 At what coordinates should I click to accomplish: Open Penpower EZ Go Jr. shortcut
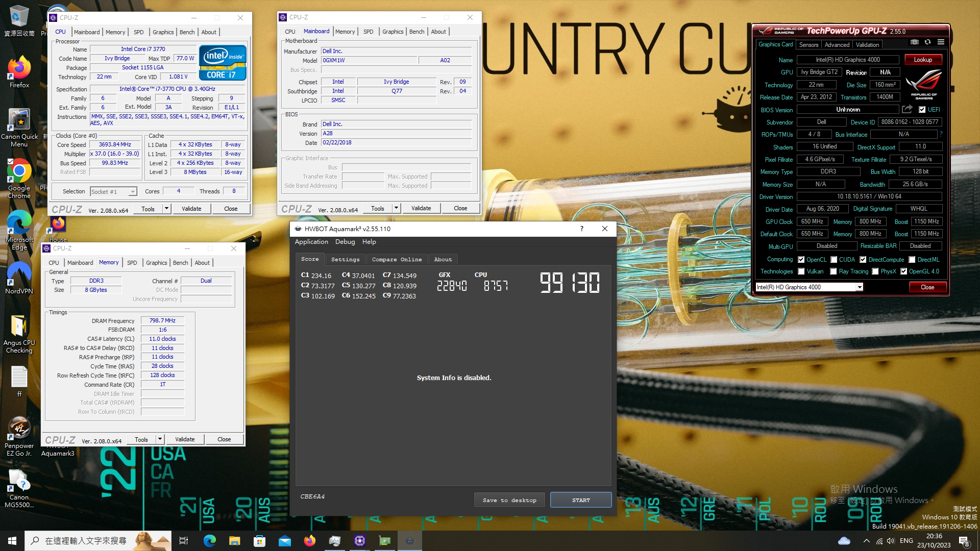point(19,437)
